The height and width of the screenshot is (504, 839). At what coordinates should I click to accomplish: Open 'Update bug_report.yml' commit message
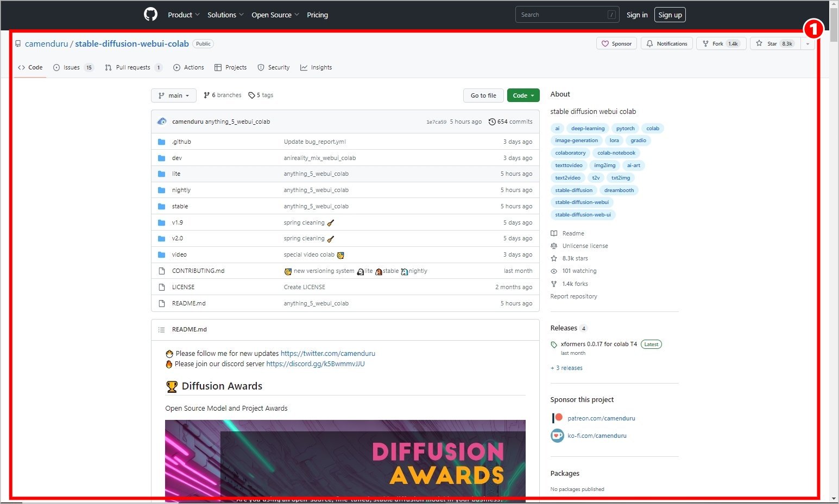pos(314,142)
